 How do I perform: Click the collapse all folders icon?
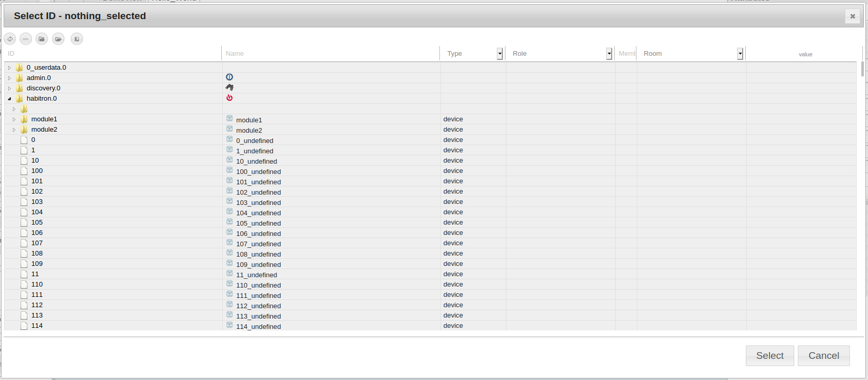[42, 39]
